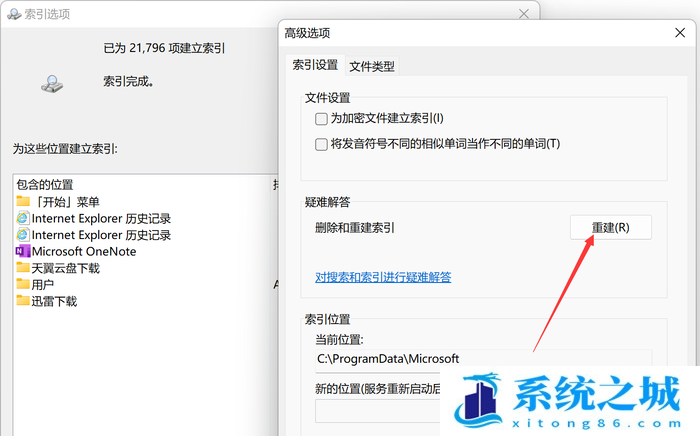
Task: Open the 文件类型 tab
Action: click(x=372, y=66)
